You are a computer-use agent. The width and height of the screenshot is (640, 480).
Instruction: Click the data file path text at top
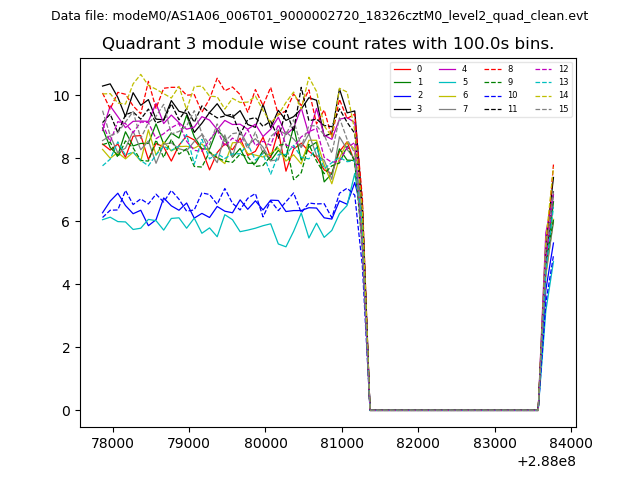(319, 16)
